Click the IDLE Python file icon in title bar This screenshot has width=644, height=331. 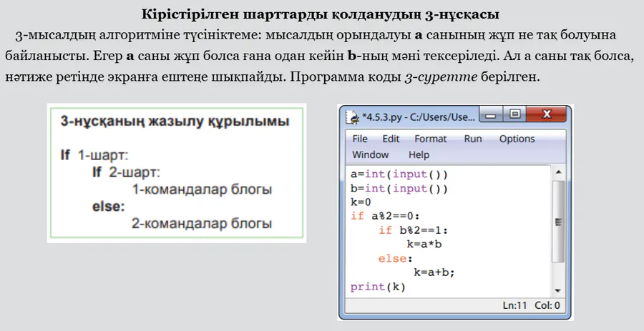pyautogui.click(x=352, y=117)
